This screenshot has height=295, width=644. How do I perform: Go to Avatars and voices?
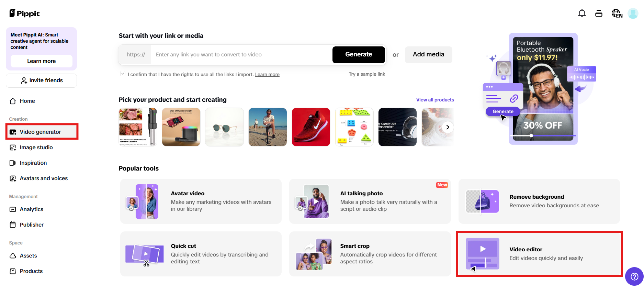coord(44,178)
